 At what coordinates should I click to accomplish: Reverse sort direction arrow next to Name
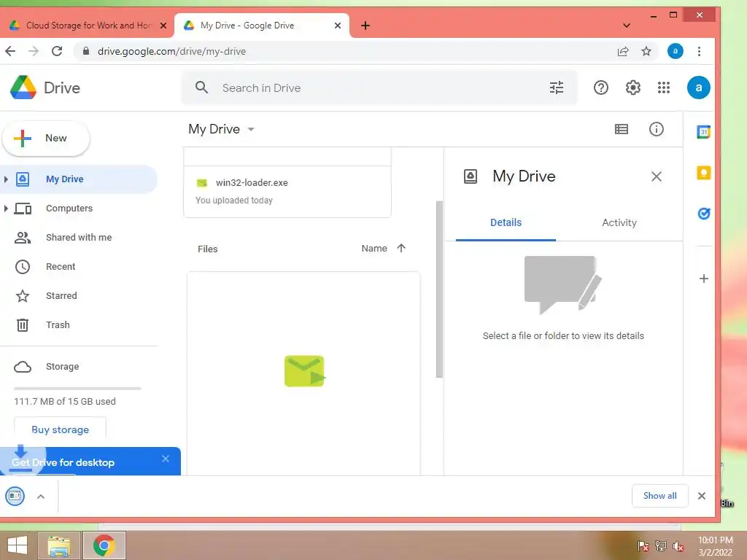click(x=401, y=248)
